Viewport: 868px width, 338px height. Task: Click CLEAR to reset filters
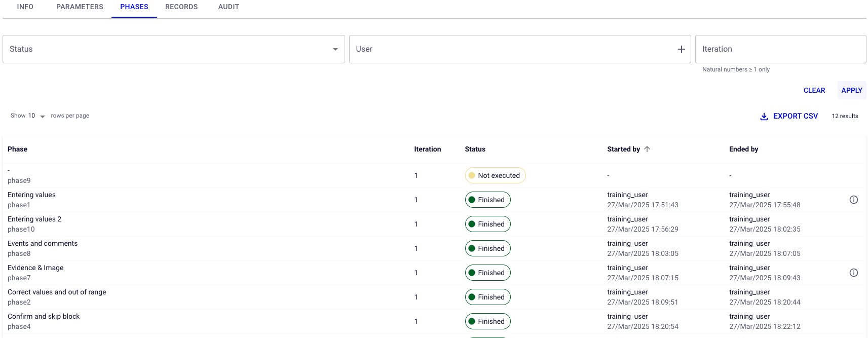pyautogui.click(x=814, y=90)
